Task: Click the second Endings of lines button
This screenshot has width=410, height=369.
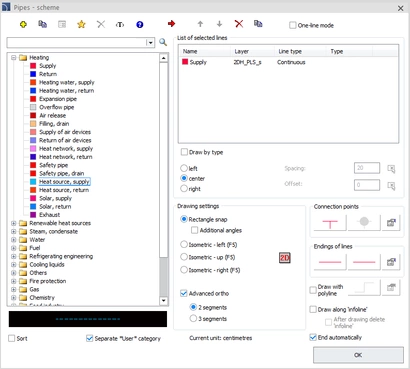Action: [x=364, y=262]
